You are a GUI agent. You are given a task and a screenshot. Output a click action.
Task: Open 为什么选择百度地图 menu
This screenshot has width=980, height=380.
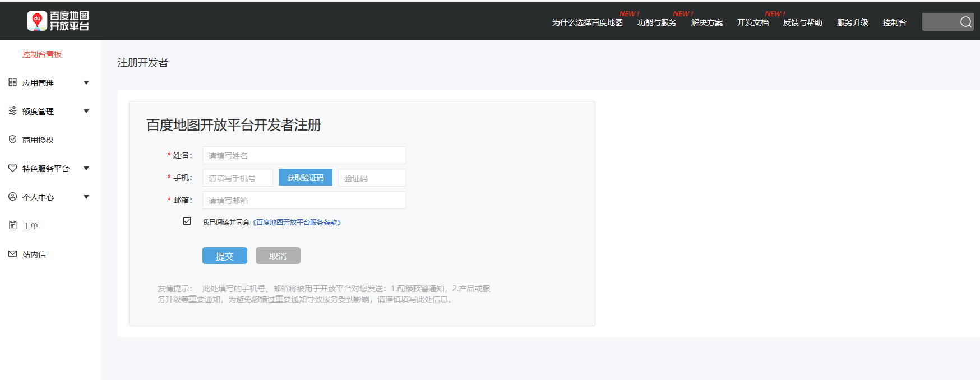pyautogui.click(x=587, y=22)
